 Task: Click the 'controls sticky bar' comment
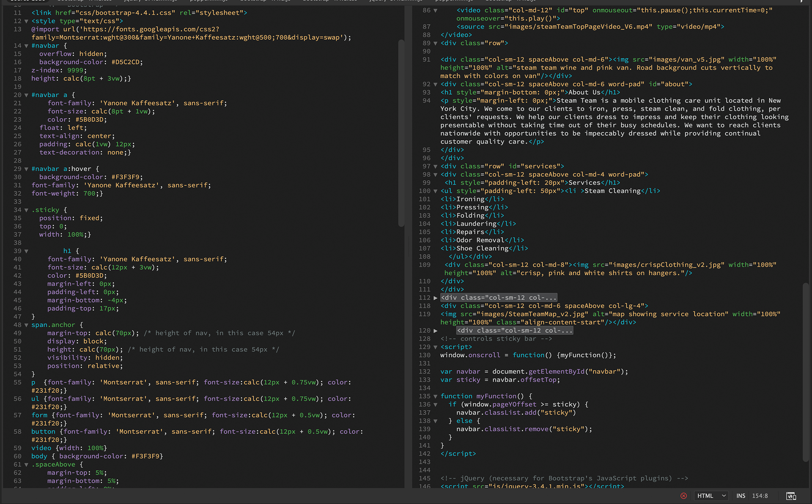pyautogui.click(x=496, y=339)
